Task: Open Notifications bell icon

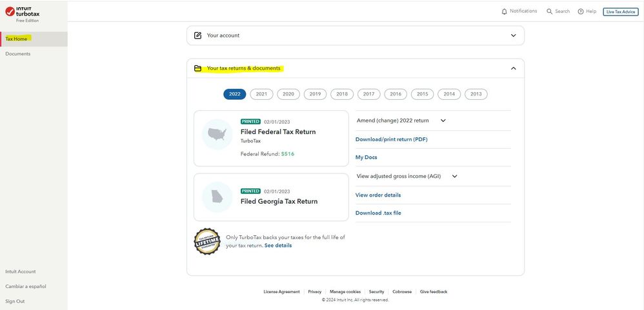Action: pos(504,12)
